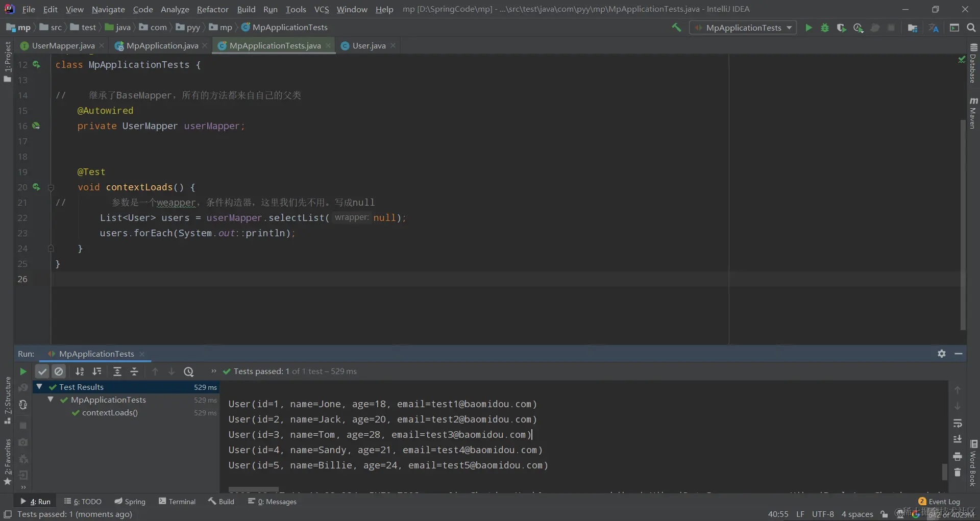The width and height of the screenshot is (980, 521).
Task: Run MpApplicationTests from the main toolbar
Action: pos(808,28)
